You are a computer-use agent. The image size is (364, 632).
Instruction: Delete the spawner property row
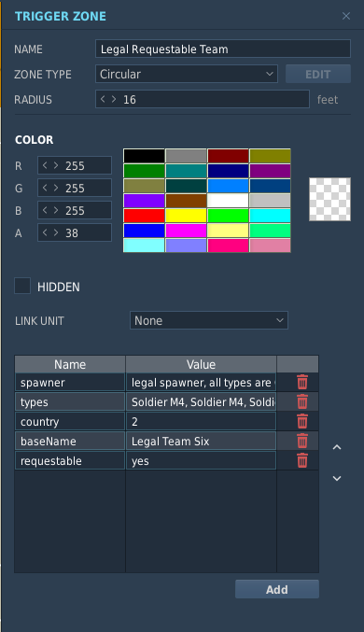tap(302, 382)
